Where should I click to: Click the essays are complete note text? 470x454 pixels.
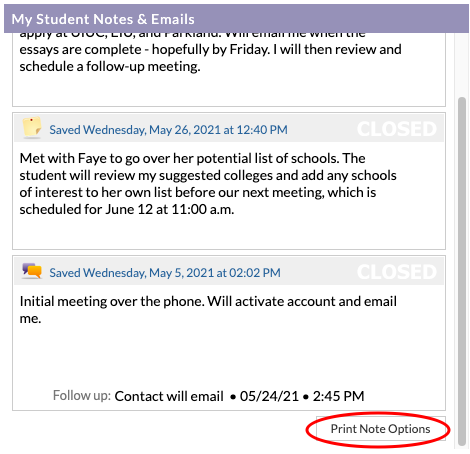click(x=210, y=49)
